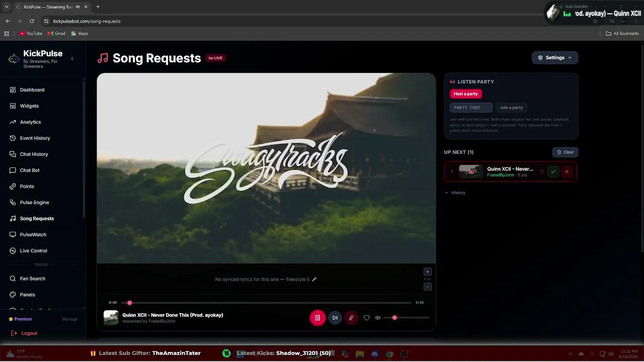Skip to the next song

point(335,318)
